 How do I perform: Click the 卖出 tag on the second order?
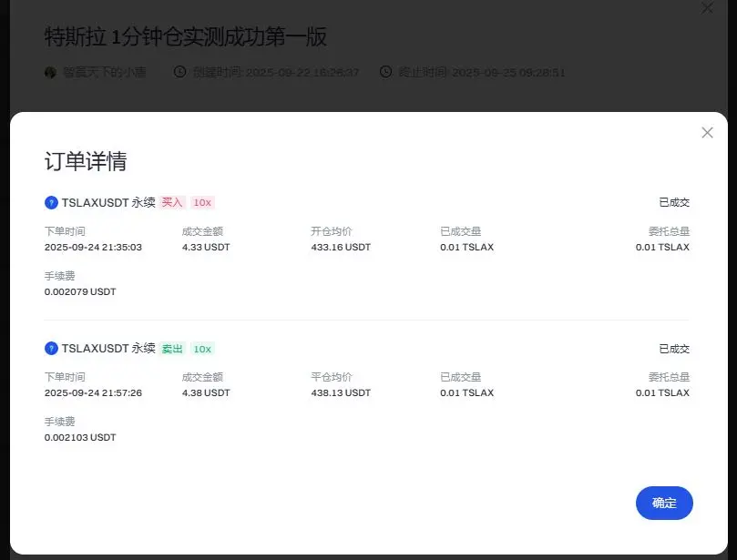tap(172, 349)
